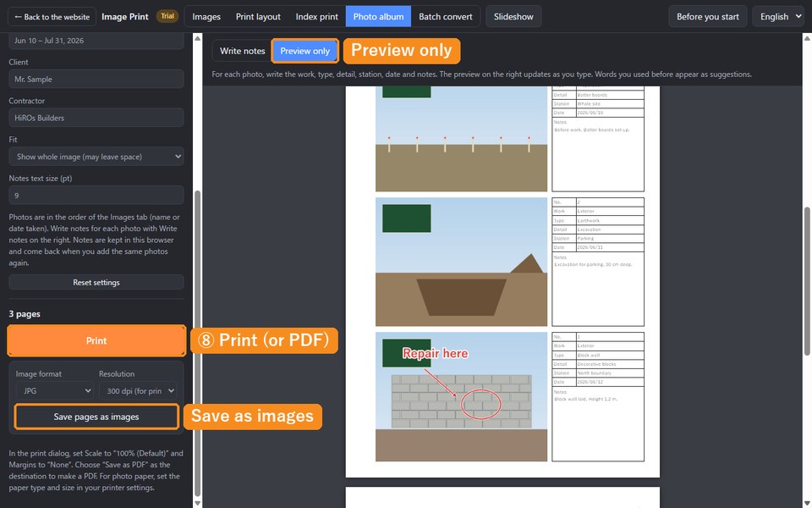Click the Image Print app title
This screenshot has width=812, height=508.
point(125,17)
